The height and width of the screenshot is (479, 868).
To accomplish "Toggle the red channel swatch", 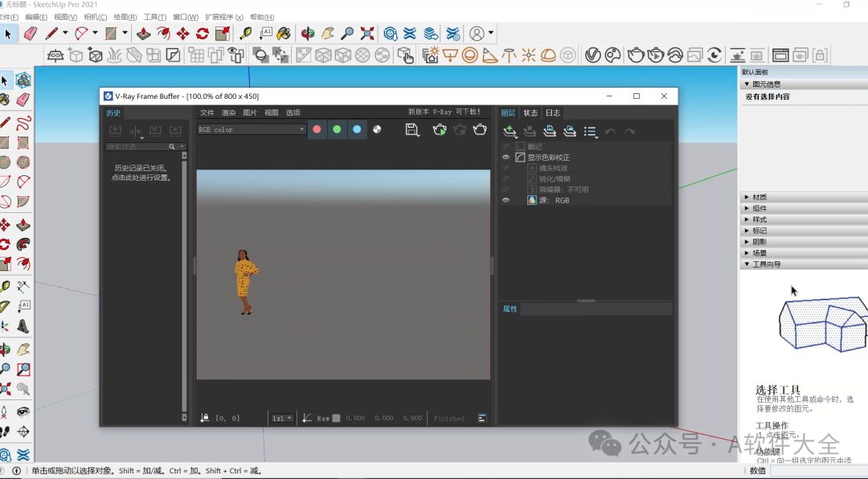I will (x=317, y=129).
